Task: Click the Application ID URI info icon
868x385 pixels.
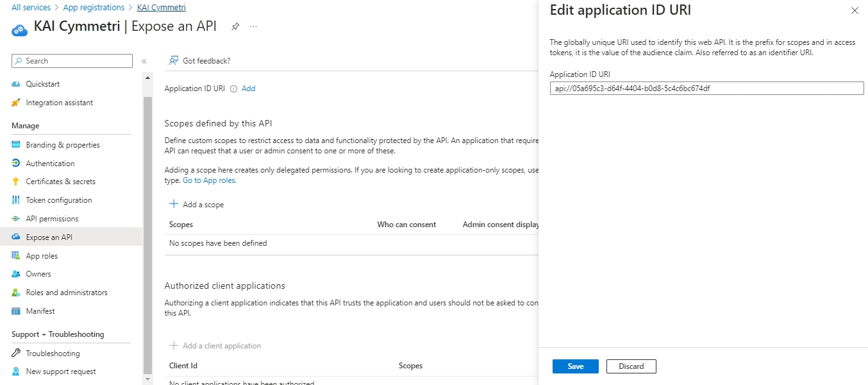Action: coord(233,89)
